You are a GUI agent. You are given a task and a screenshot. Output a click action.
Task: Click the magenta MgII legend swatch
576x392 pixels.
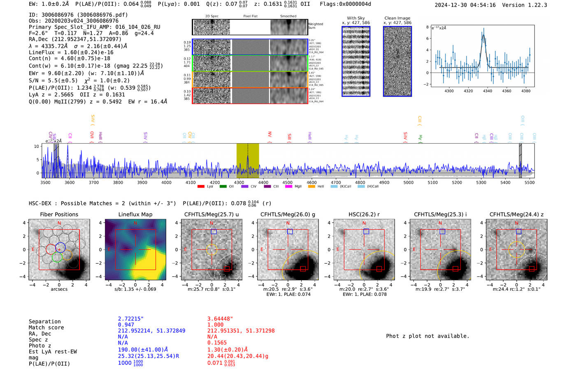(x=288, y=186)
